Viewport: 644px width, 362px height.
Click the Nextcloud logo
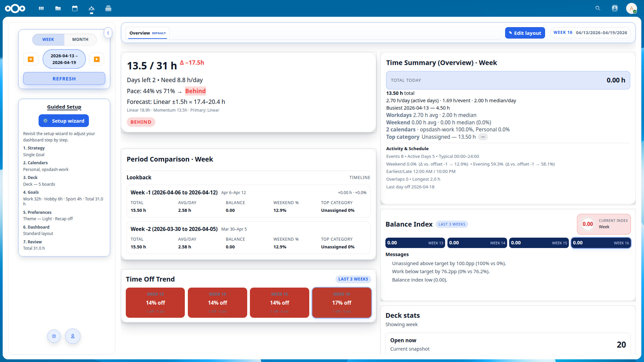15,8
